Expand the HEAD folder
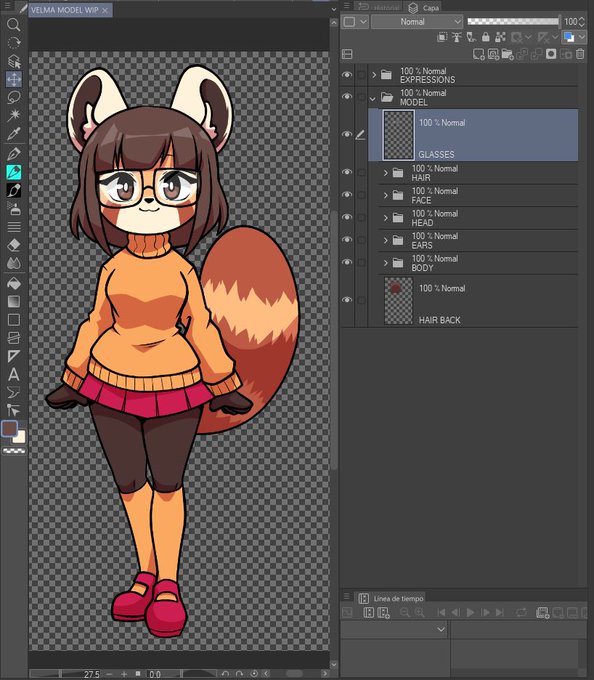 [x=385, y=218]
